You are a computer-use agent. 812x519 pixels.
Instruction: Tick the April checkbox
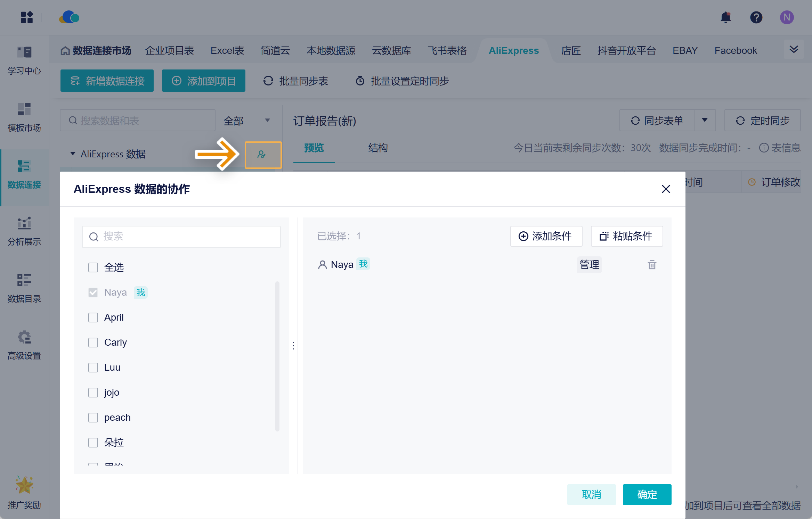click(x=93, y=318)
